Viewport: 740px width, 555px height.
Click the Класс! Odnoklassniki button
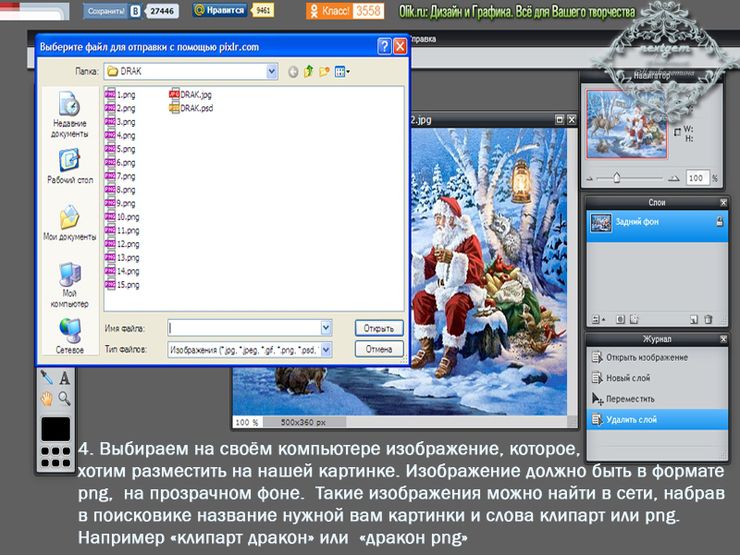[329, 10]
